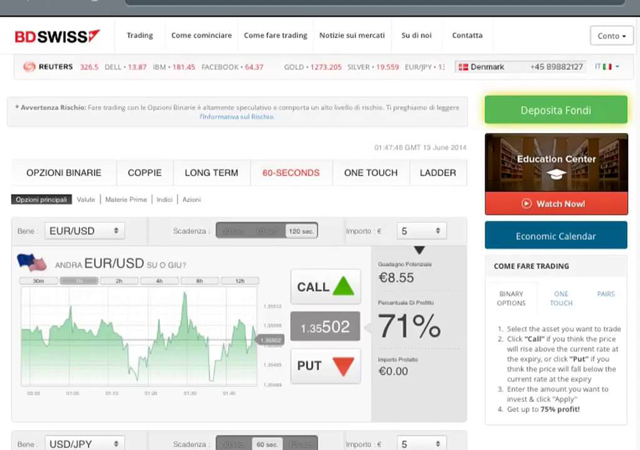Open Notizie sui mercati menu

(352, 36)
